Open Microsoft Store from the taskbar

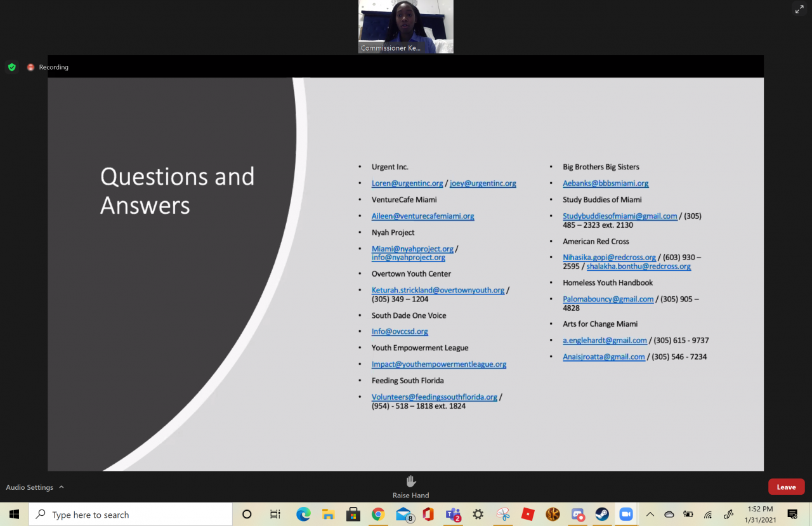pos(353,514)
